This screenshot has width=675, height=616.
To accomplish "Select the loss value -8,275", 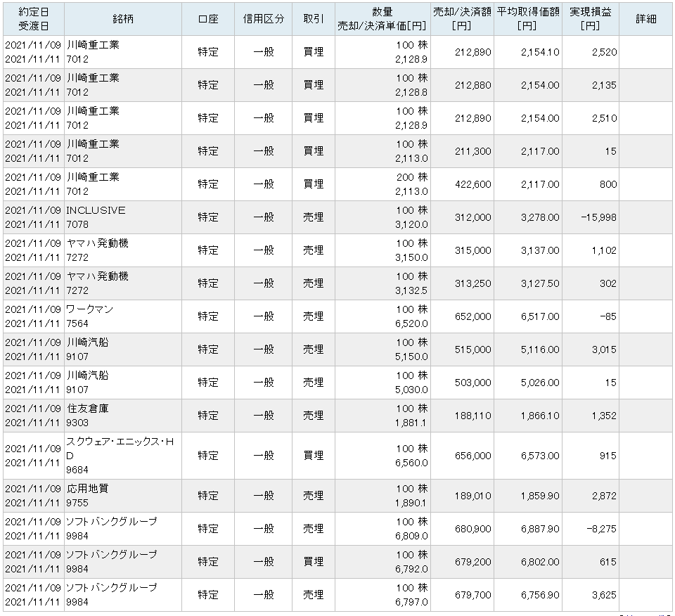I will pyautogui.click(x=602, y=529).
